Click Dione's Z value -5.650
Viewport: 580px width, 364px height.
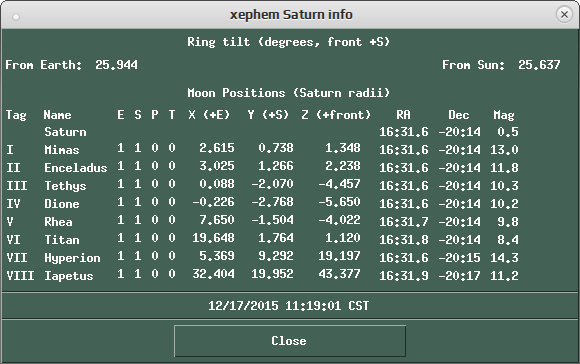(339, 202)
